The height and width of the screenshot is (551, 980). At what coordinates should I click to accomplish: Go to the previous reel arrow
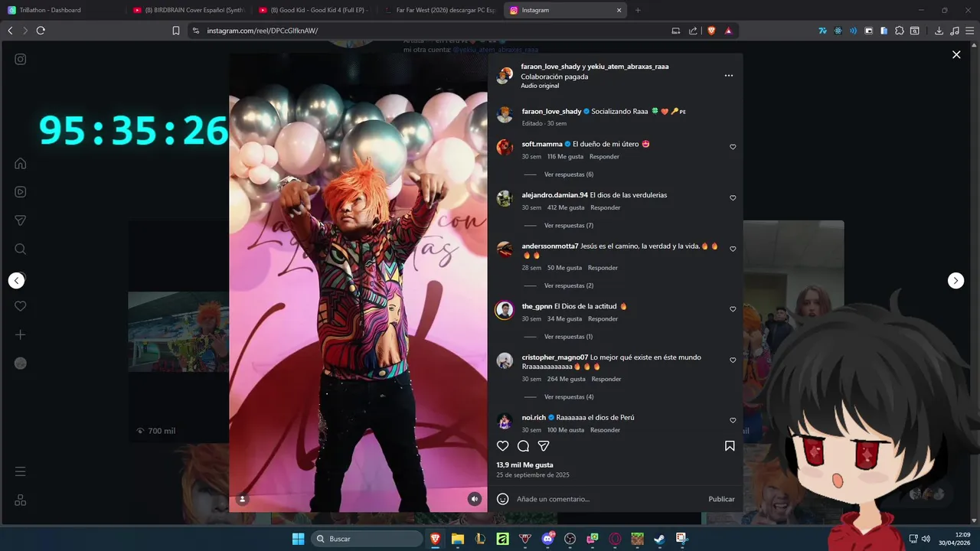point(17,281)
